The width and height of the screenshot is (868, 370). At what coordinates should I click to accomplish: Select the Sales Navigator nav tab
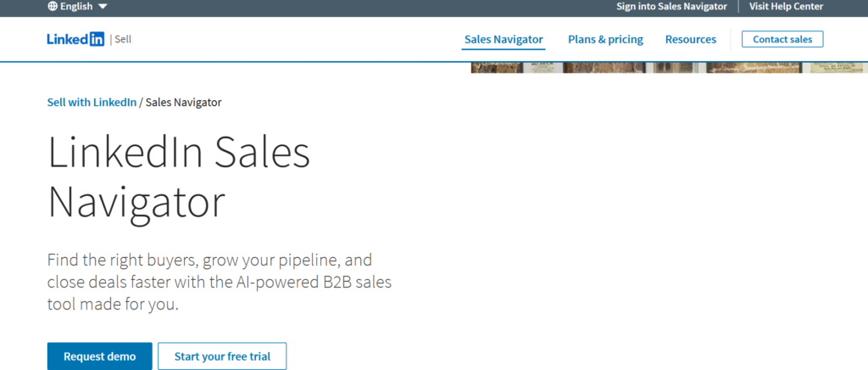[504, 39]
